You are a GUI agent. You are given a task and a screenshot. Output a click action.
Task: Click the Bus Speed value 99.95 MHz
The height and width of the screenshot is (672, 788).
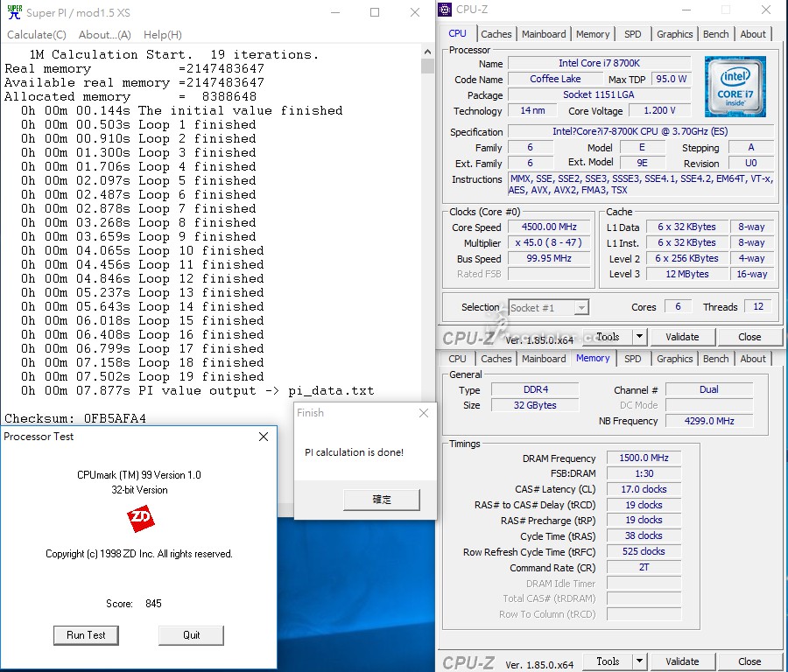[x=549, y=258]
